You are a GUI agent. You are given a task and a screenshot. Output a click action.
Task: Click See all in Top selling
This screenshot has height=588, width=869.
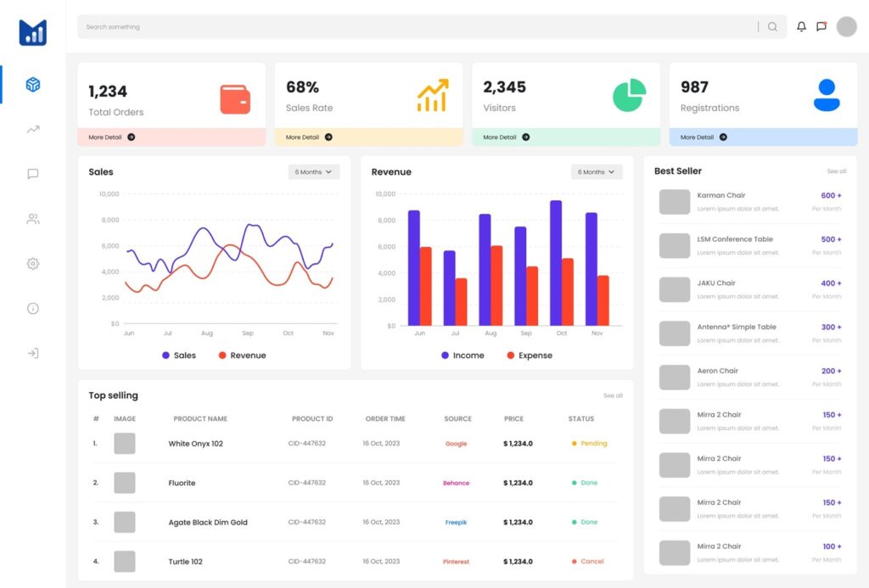[613, 395]
